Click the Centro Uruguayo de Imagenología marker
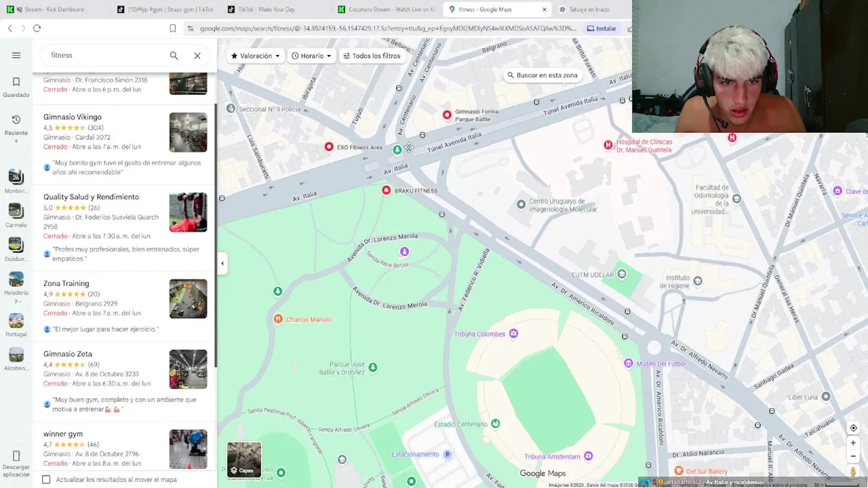This screenshot has width=868, height=488. (521, 204)
